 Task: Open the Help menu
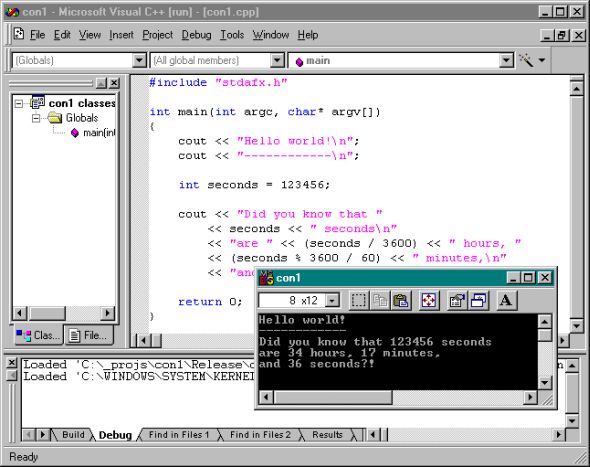point(308,35)
